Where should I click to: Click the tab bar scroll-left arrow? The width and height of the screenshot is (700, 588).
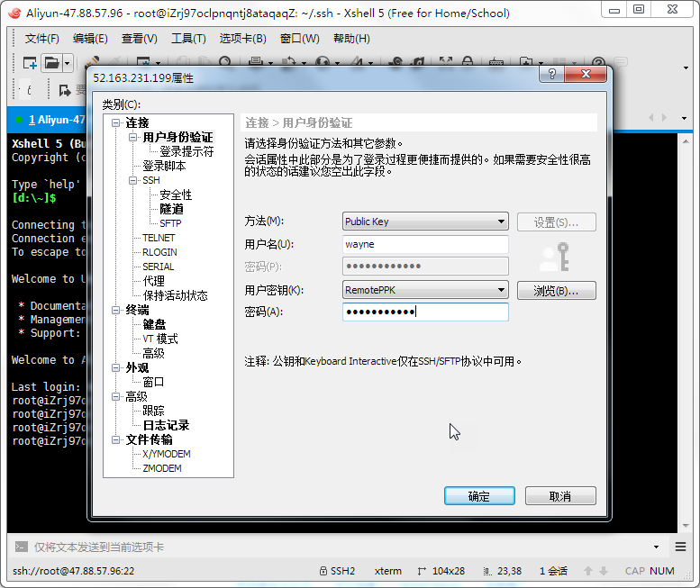click(650, 117)
